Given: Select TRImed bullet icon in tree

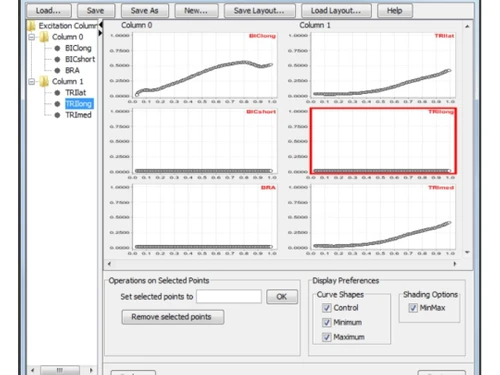Looking at the screenshot, I should [x=57, y=115].
